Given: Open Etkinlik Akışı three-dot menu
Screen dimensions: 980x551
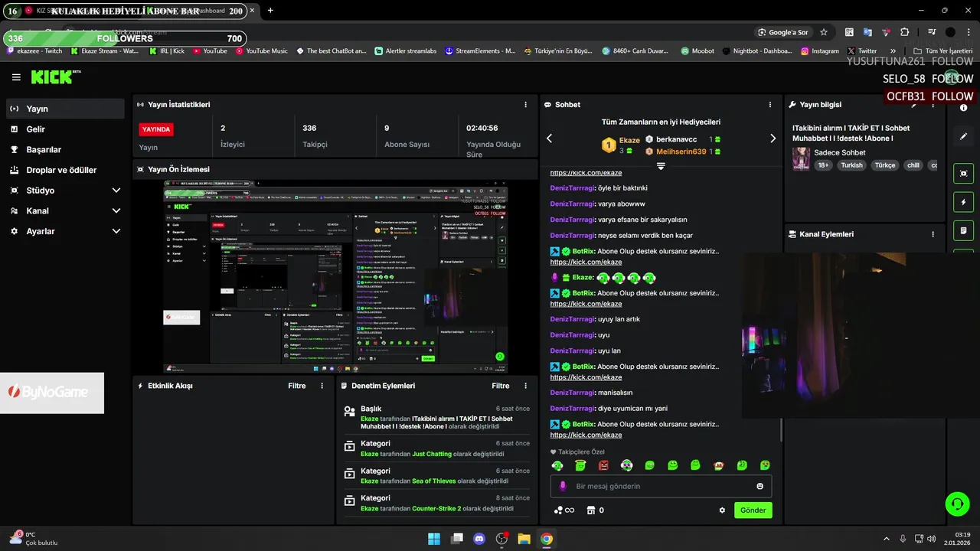Looking at the screenshot, I should [x=322, y=386].
